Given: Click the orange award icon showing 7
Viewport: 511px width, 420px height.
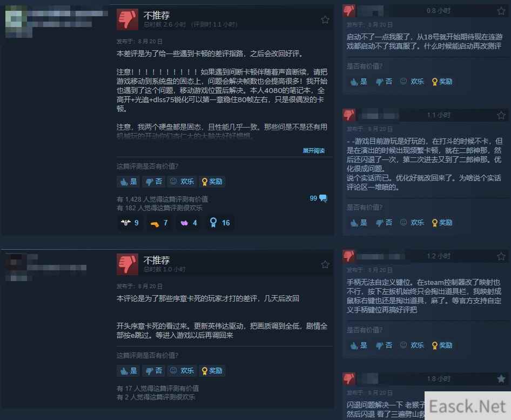Looking at the screenshot, I should [159, 223].
